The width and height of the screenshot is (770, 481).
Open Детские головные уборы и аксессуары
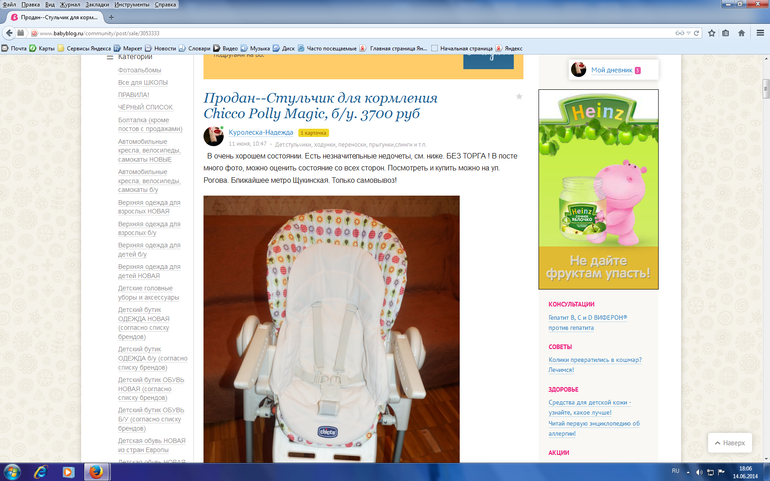pyautogui.click(x=148, y=293)
